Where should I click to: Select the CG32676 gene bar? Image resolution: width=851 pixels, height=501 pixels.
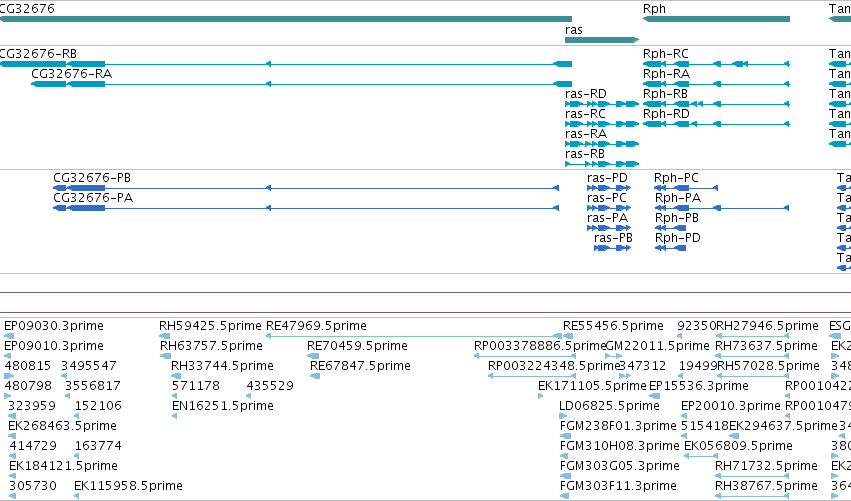(x=285, y=19)
